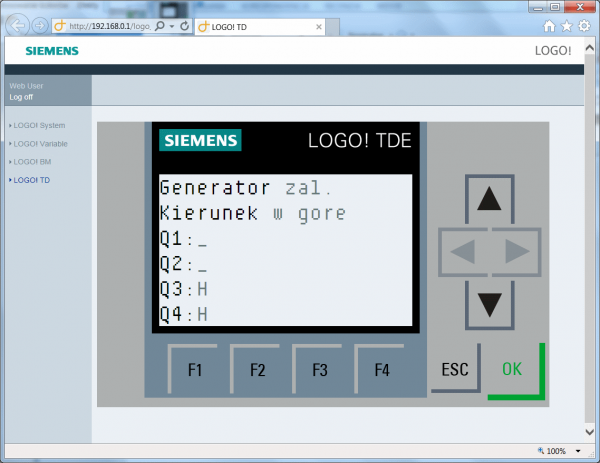
Task: Click the Q3: H status line
Action: click(184, 289)
